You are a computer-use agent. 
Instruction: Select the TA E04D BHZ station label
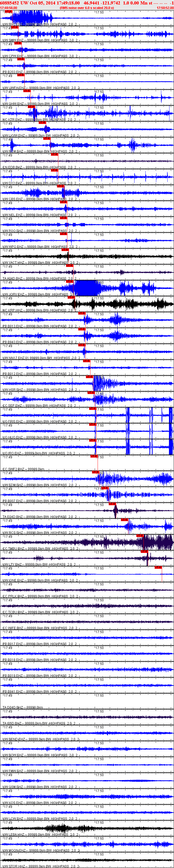(x=40, y=517)
